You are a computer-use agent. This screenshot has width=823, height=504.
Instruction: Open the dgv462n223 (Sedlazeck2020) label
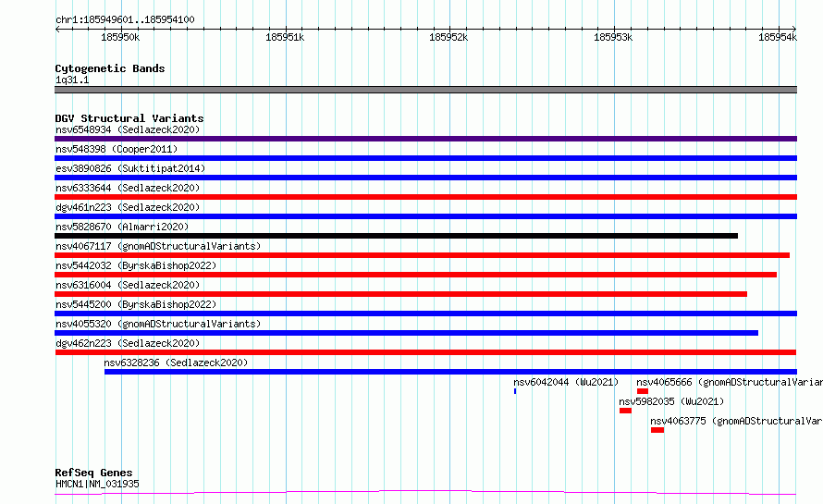coord(128,343)
